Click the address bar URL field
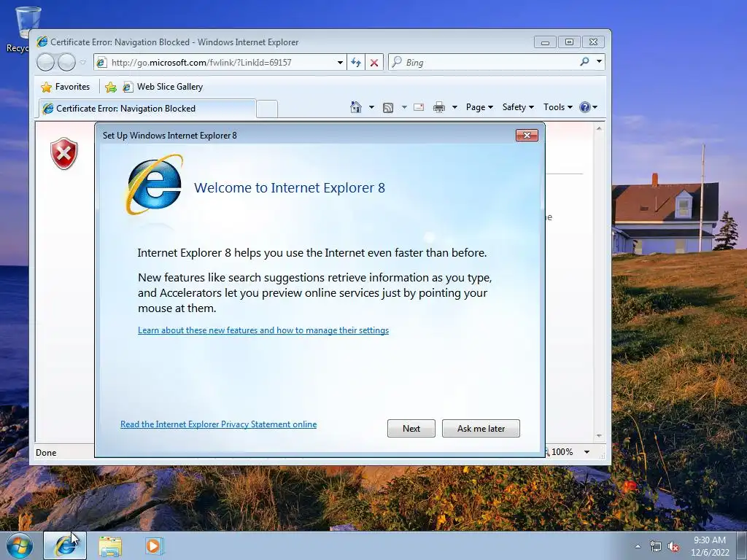 point(220,63)
